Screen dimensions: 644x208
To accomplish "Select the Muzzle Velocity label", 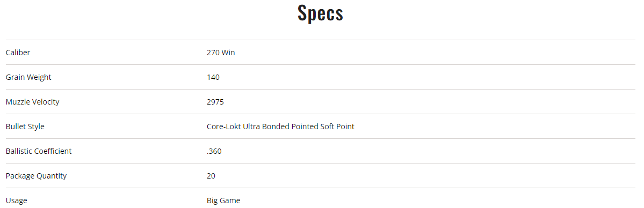I will coord(32,102).
